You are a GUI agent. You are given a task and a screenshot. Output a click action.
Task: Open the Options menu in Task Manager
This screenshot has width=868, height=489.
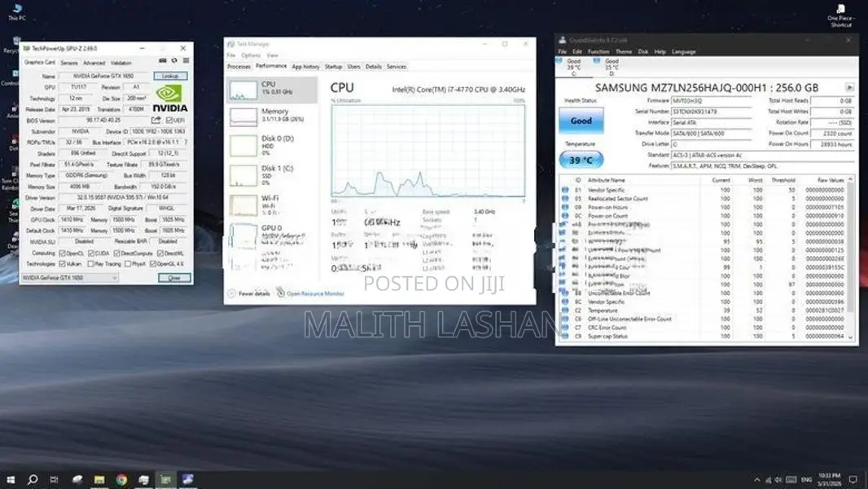tap(250, 55)
